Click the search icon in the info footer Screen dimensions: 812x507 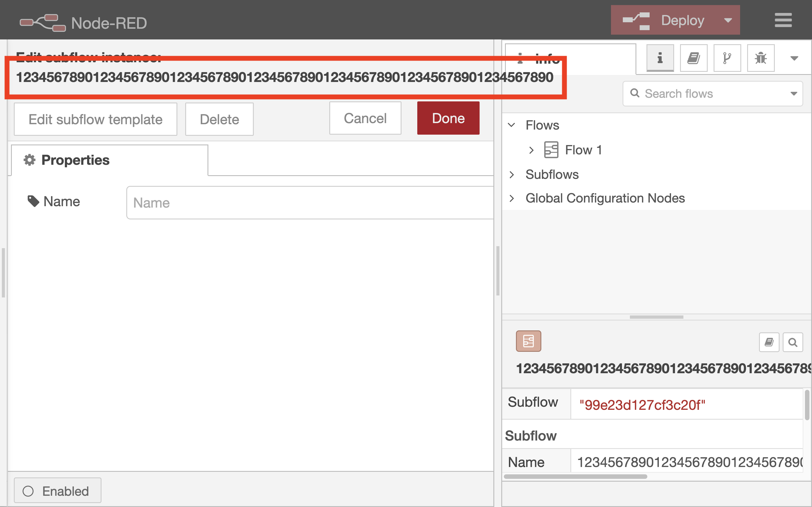tap(793, 342)
